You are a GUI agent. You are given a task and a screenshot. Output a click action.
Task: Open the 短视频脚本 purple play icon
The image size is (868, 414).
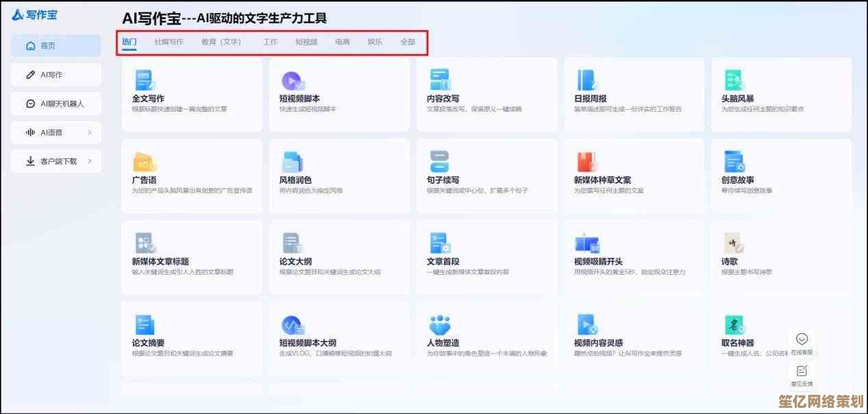[292, 81]
